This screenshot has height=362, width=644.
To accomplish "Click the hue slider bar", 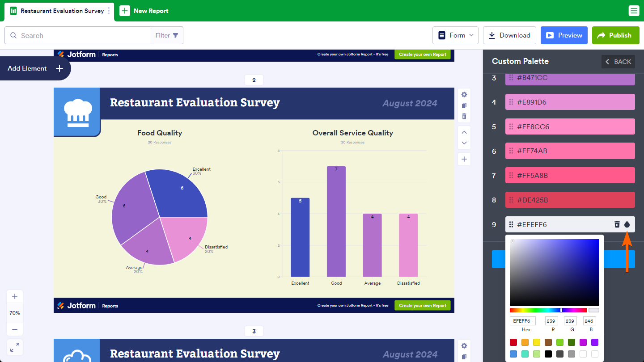I will point(548,310).
